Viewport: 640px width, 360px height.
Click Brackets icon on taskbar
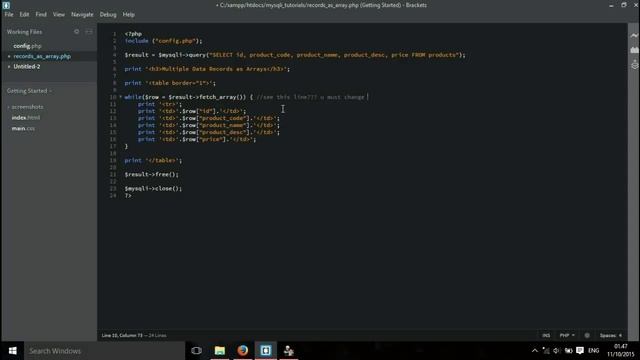click(266, 351)
